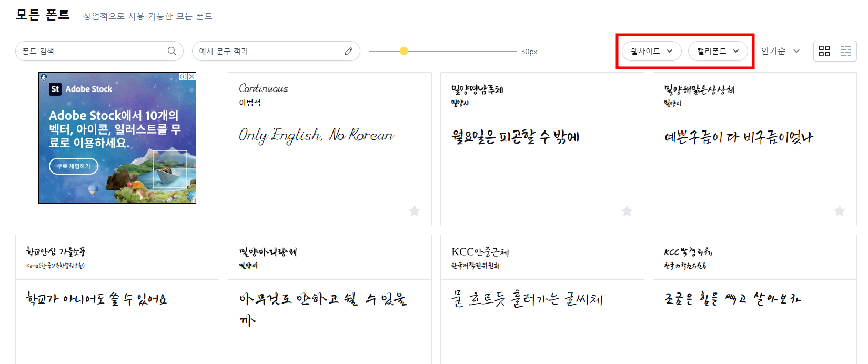Image resolution: width=868 pixels, height=364 pixels.
Task: Click the 예시 문구 적기 input field
Action: pyautogui.click(x=276, y=51)
